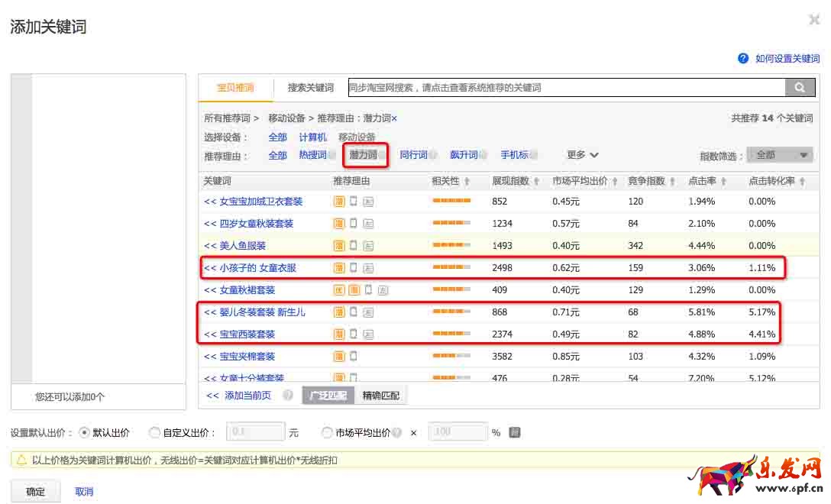Screen dimensions: 831x504
Task: Select the 自定义出价 radio button
Action: click(x=155, y=432)
